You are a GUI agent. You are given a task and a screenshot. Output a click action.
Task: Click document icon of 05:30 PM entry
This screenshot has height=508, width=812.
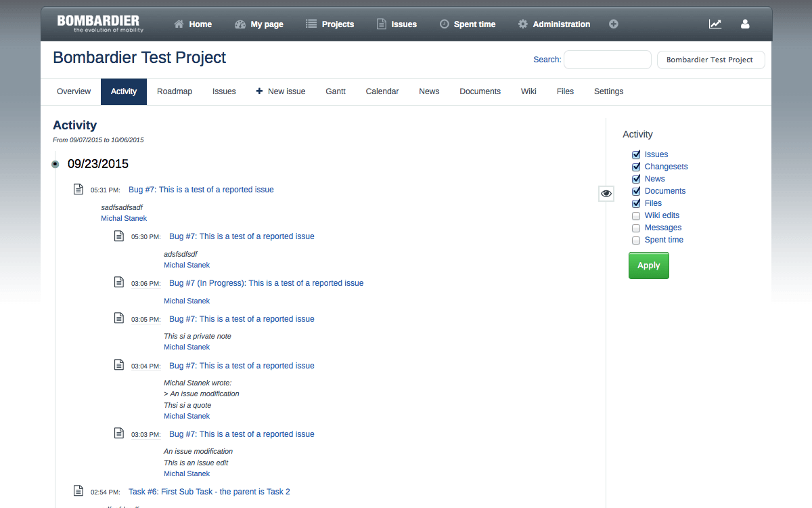click(x=119, y=236)
